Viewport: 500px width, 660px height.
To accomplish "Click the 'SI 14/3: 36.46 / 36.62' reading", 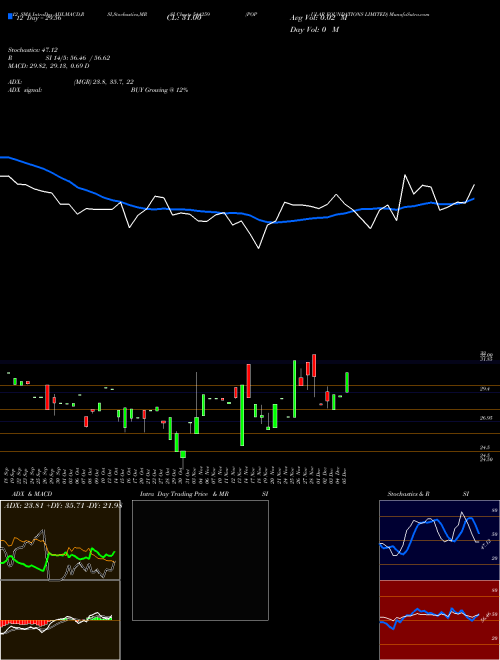I will coord(78,58).
